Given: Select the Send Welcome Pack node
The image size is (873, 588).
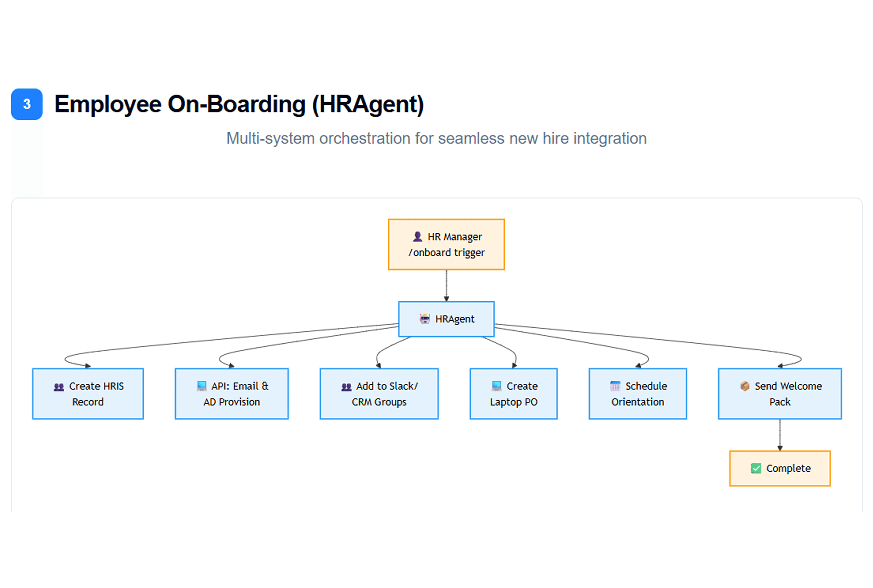Looking at the screenshot, I should click(780, 394).
